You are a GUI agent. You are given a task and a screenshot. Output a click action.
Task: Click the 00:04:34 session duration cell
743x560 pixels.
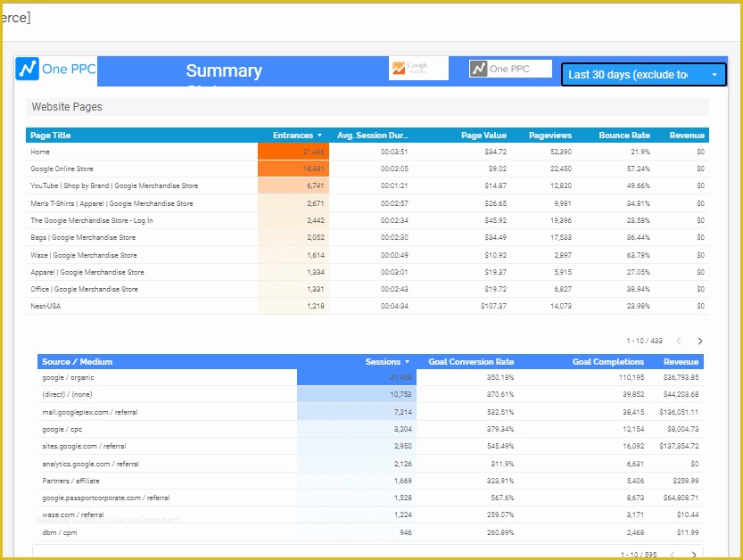pos(394,306)
